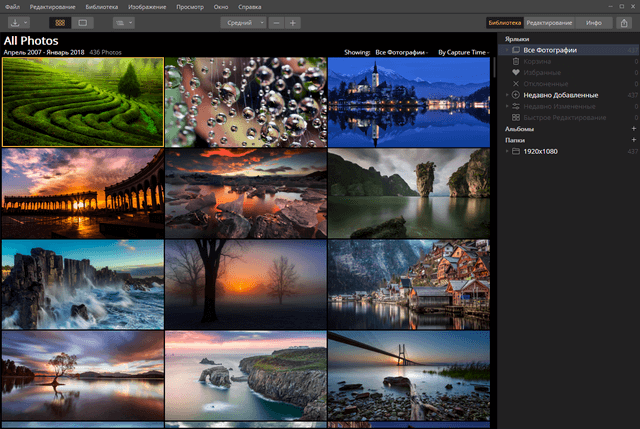The image size is (640, 429).
Task: Add a new album with the Альбомы plus
Action: pyautogui.click(x=633, y=129)
